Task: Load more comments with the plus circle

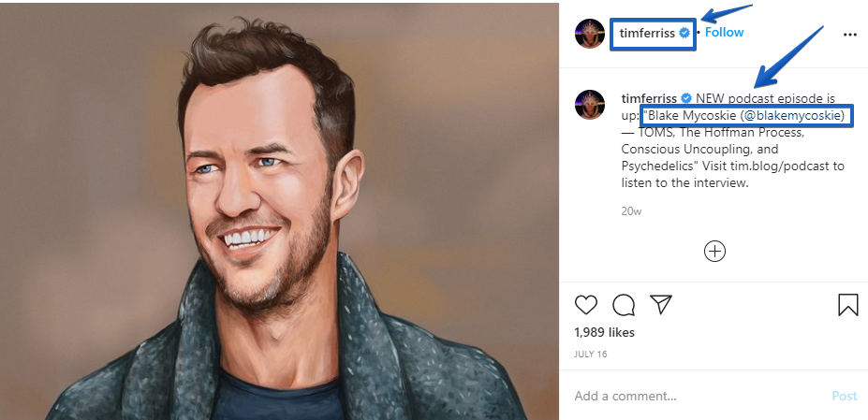Action: click(714, 251)
